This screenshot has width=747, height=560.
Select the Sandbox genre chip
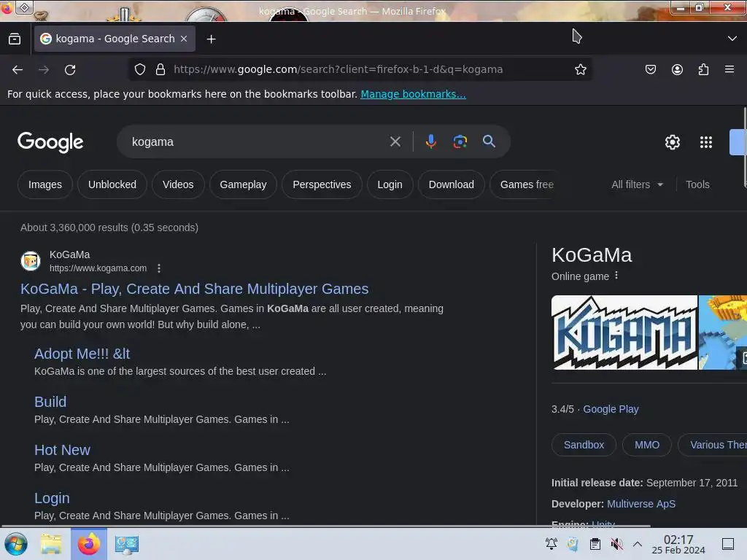coord(584,445)
